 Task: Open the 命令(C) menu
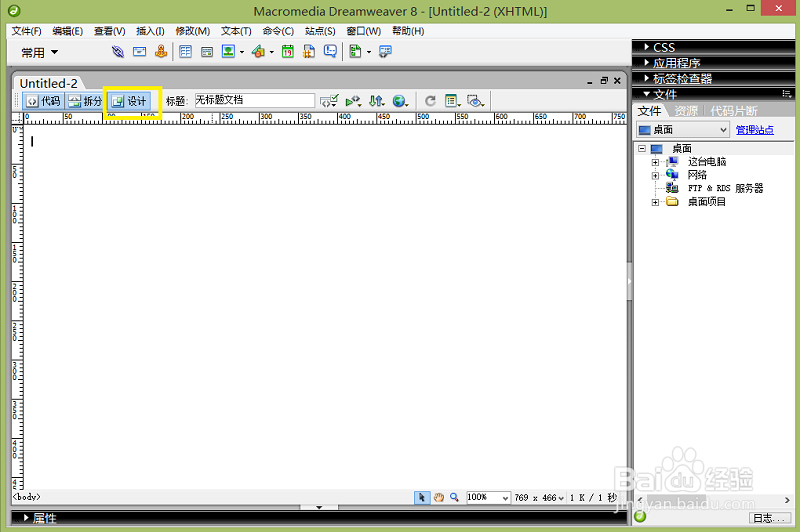(278, 31)
